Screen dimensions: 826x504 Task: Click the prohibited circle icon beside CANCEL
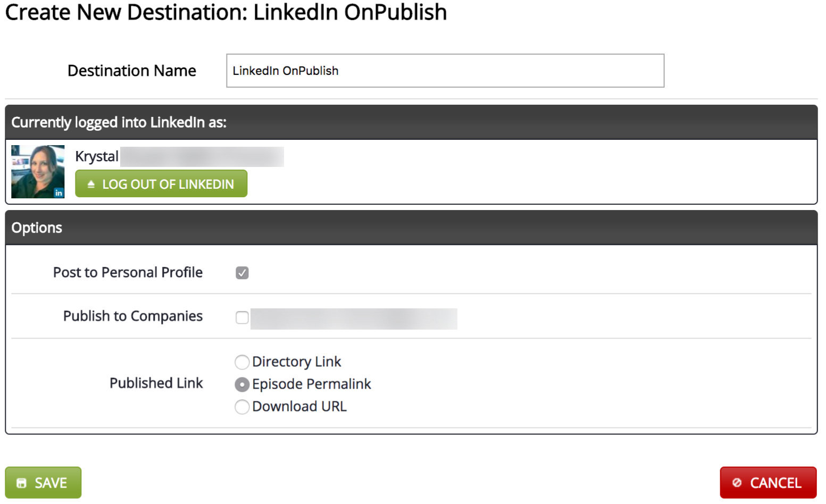tap(737, 483)
